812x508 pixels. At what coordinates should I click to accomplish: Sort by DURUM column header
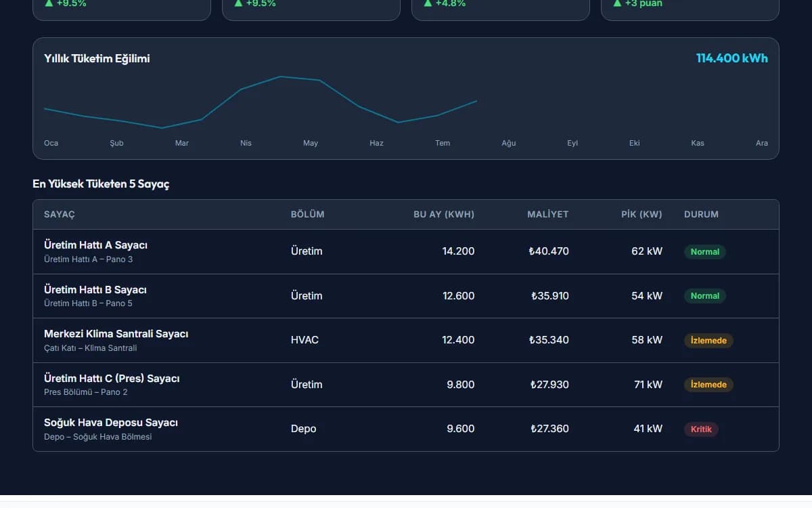pyautogui.click(x=702, y=215)
